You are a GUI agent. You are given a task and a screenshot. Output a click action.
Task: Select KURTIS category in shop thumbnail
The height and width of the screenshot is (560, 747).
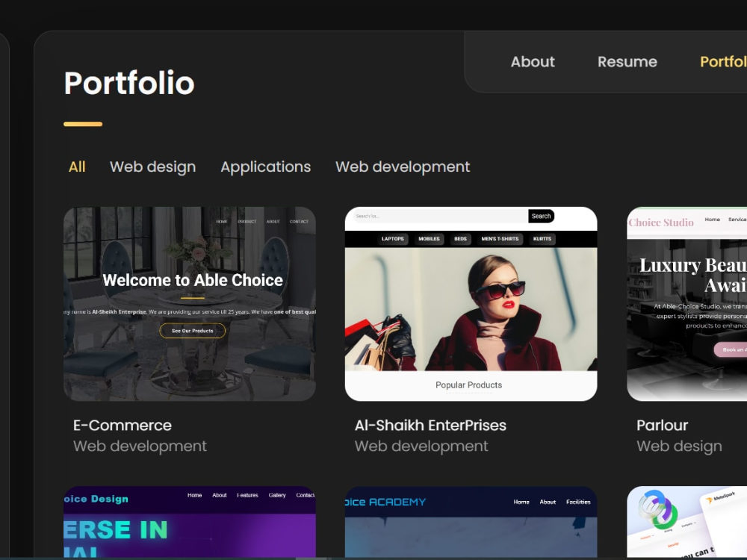coord(542,239)
